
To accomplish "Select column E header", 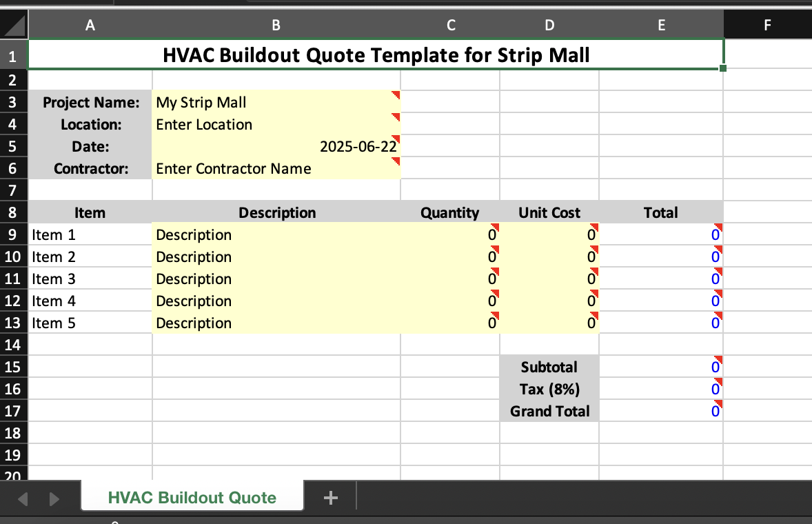I will click(661, 24).
